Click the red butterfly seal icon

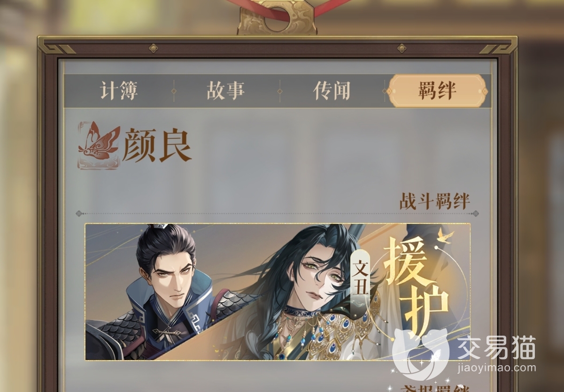[99, 145]
